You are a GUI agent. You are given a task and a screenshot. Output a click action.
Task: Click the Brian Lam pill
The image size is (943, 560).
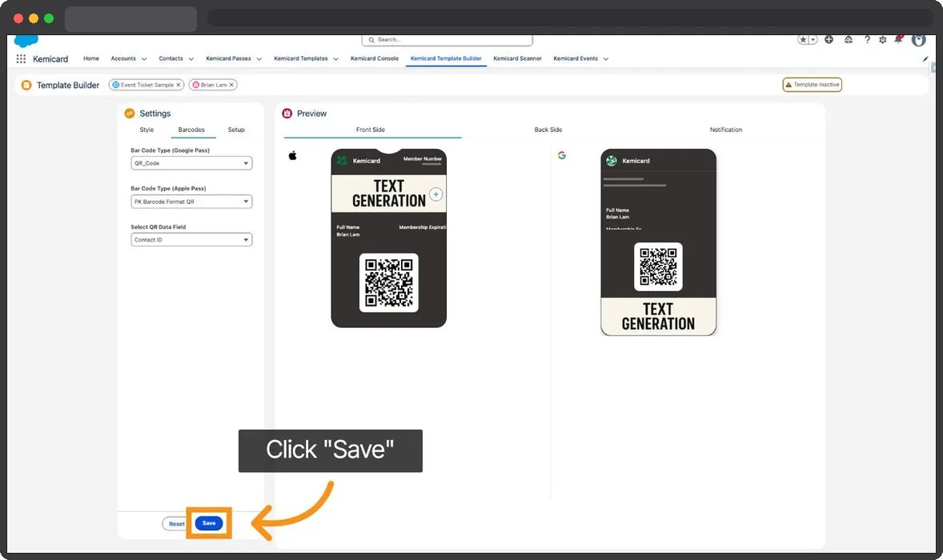(x=214, y=85)
